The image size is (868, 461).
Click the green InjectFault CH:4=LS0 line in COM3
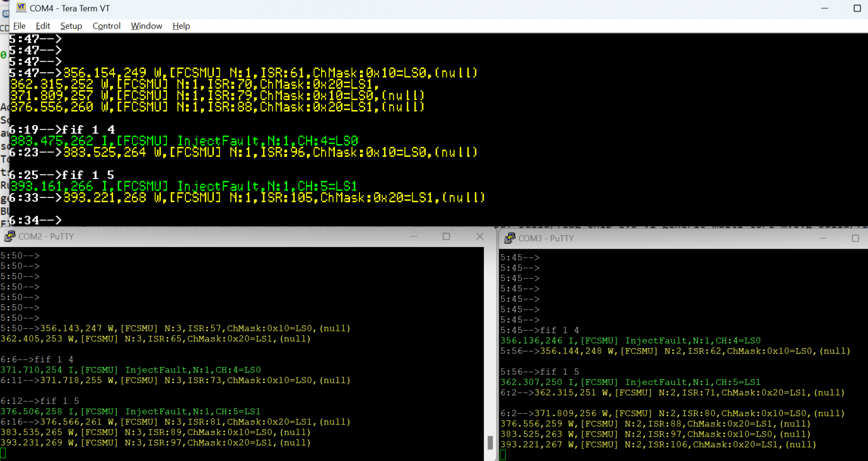point(630,340)
